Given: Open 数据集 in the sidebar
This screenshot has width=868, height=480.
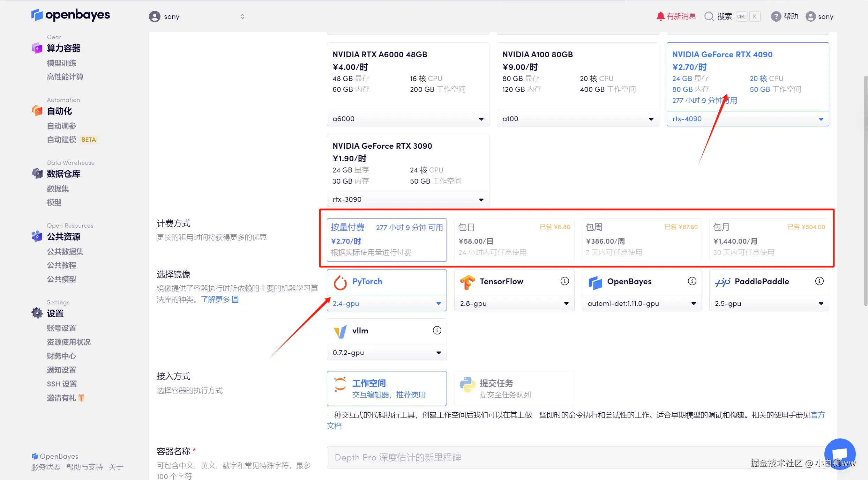Looking at the screenshot, I should [x=58, y=189].
